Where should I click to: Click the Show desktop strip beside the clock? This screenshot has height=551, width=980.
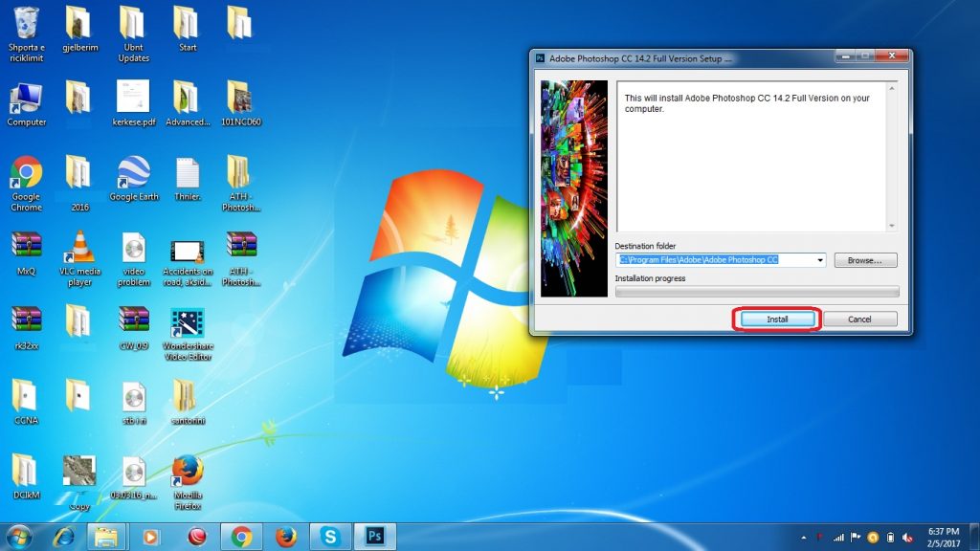pyautogui.click(x=973, y=537)
